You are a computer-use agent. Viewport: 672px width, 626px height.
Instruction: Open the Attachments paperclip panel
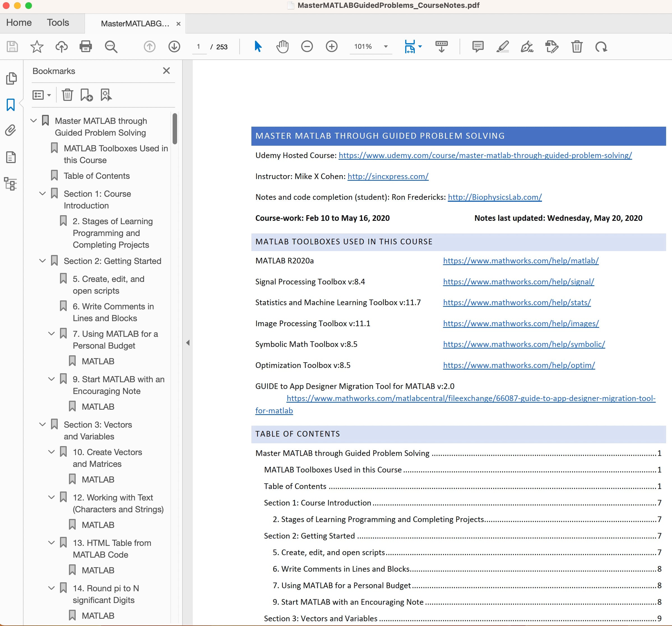click(11, 131)
